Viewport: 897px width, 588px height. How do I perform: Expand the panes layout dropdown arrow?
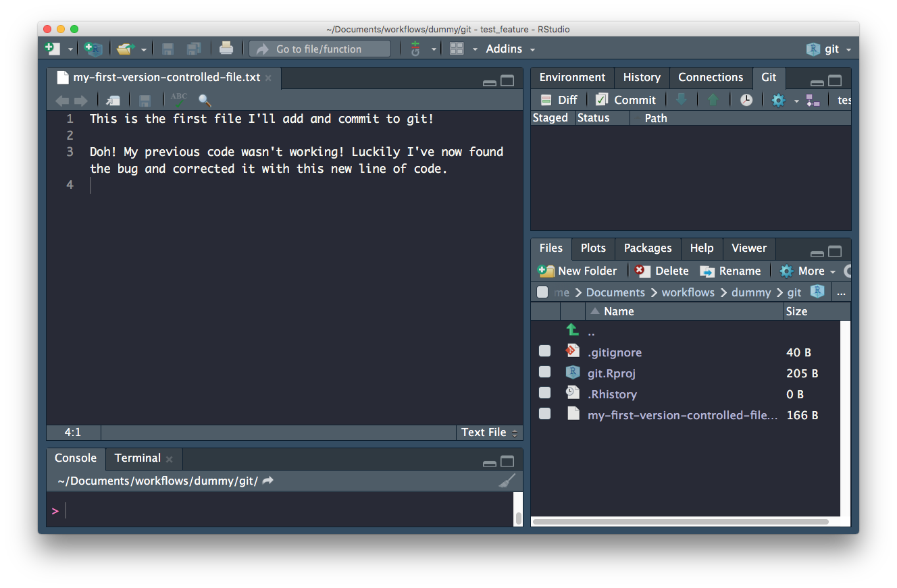click(475, 49)
